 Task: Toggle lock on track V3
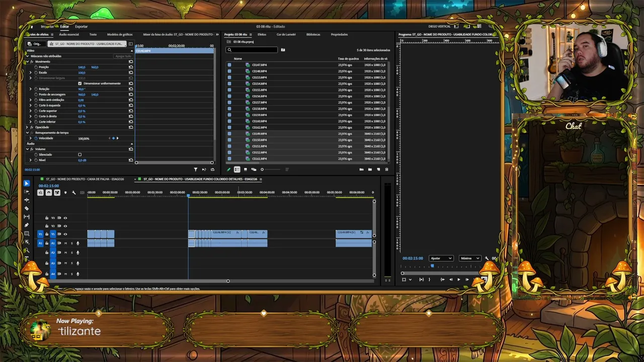coord(47,218)
